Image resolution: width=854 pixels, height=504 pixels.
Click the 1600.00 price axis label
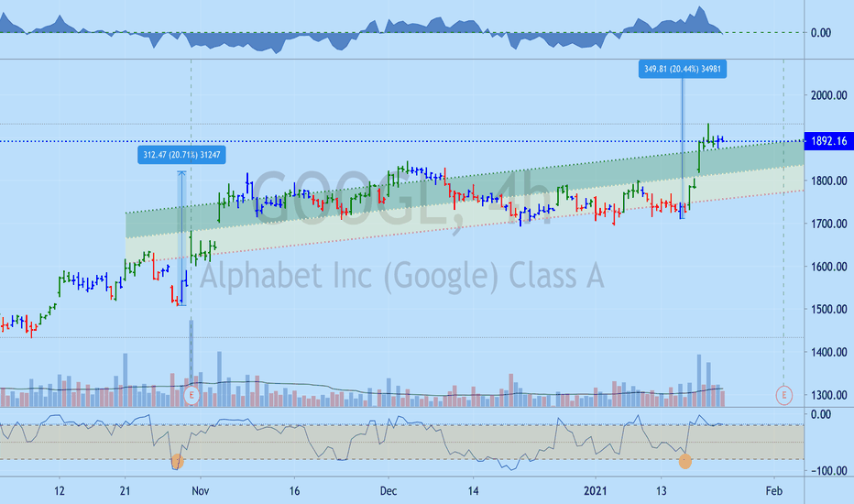pos(828,267)
